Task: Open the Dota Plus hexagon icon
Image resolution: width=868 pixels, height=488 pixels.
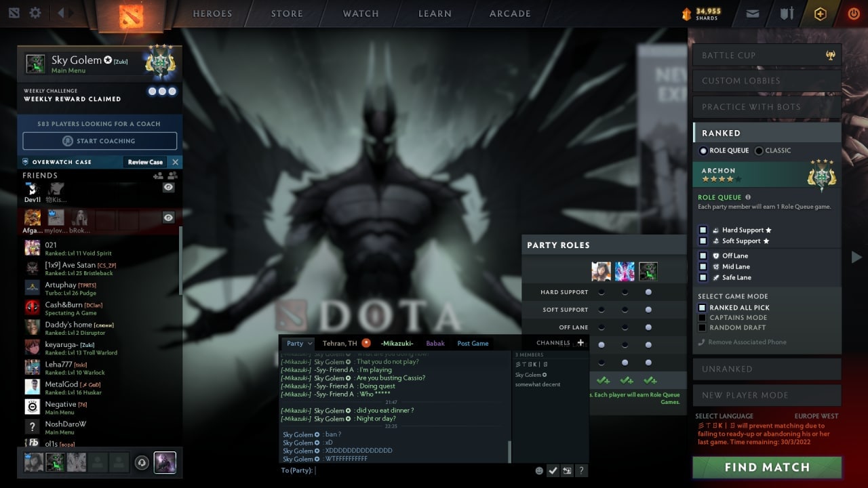Action: click(821, 14)
